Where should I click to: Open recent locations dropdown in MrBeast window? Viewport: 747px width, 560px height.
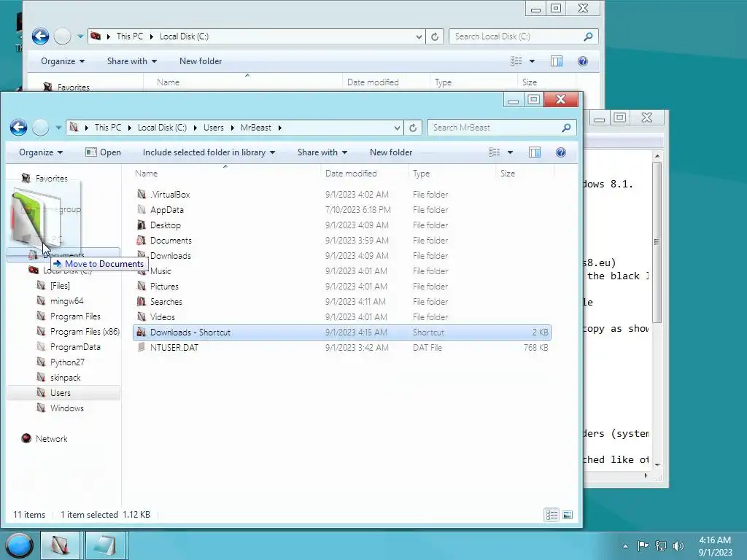[x=58, y=128]
